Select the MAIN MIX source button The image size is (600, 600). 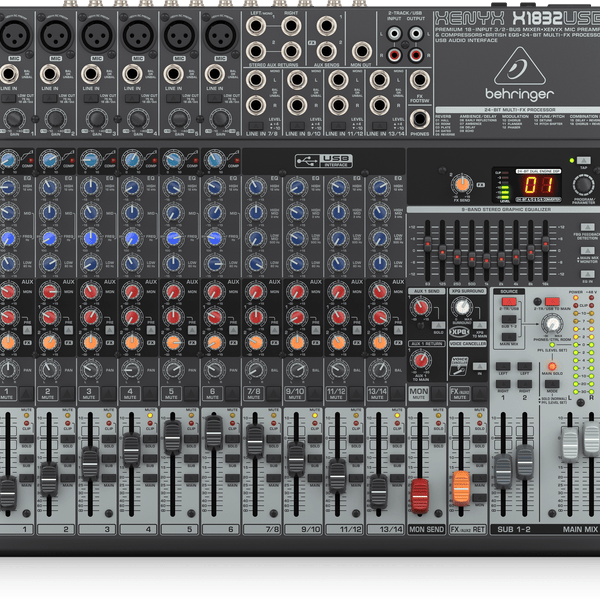coord(509,337)
